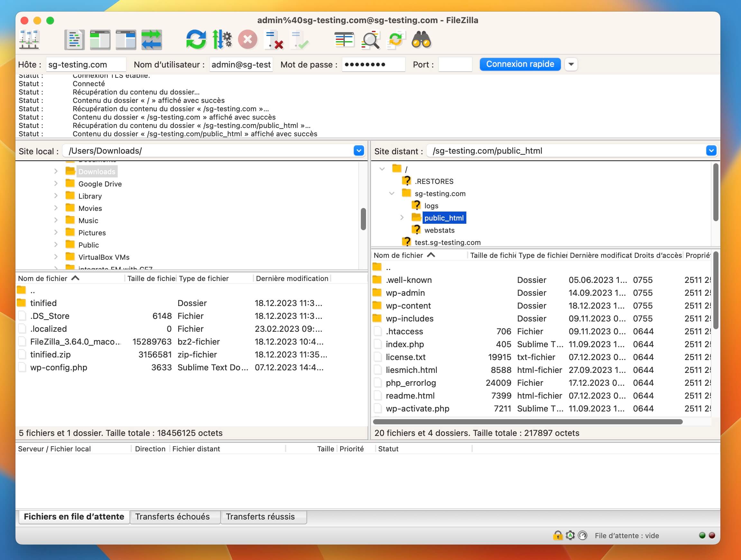Open file search with the binoculars icon
The width and height of the screenshot is (741, 560).
click(x=421, y=40)
